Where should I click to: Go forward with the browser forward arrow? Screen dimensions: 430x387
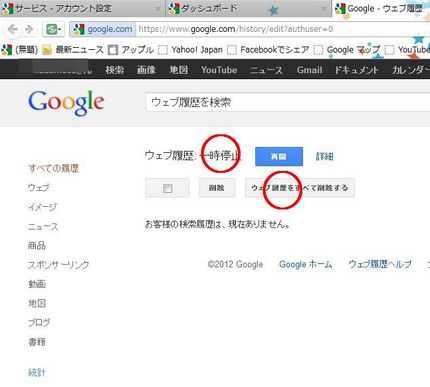[x=30, y=30]
